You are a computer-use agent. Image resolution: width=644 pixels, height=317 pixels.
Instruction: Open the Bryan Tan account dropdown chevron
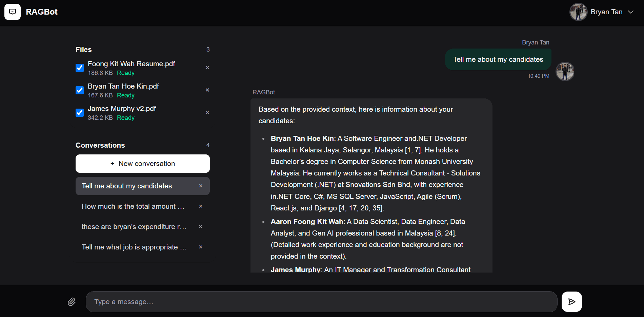coord(631,12)
